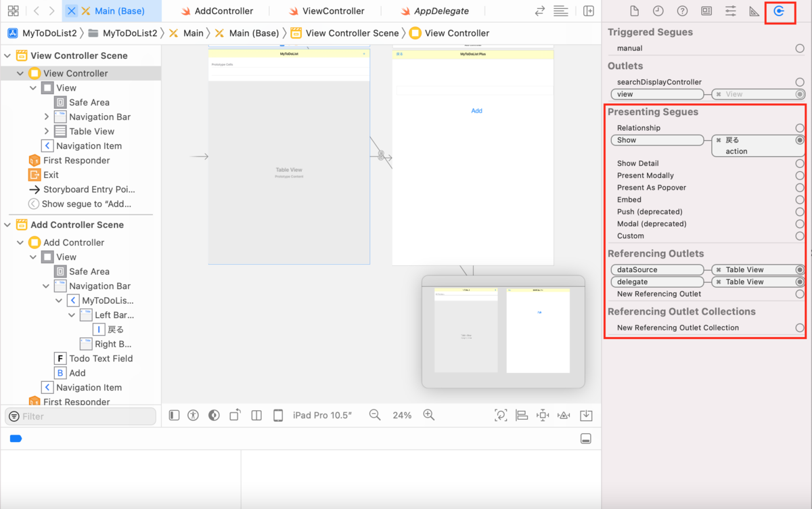Click the Update Frames icon
The height and width of the screenshot is (509, 812).
point(501,415)
